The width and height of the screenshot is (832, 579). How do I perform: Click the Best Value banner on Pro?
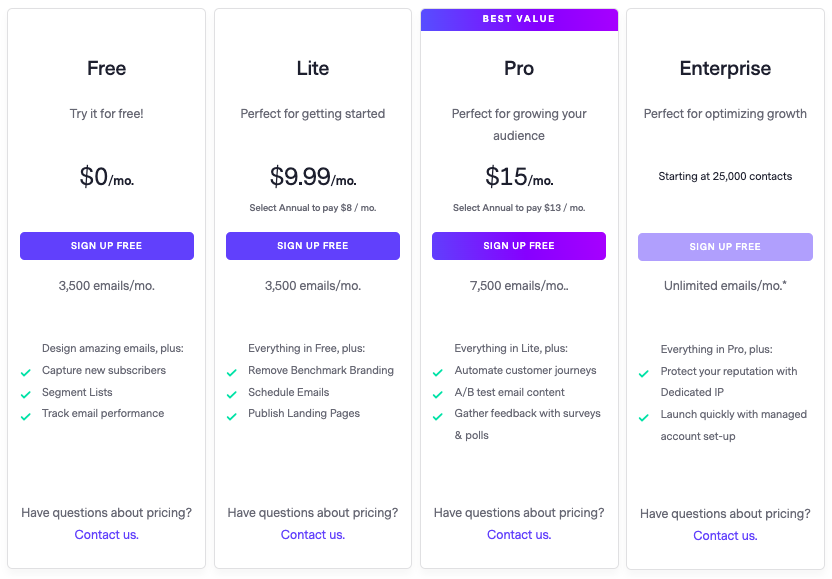(x=519, y=20)
